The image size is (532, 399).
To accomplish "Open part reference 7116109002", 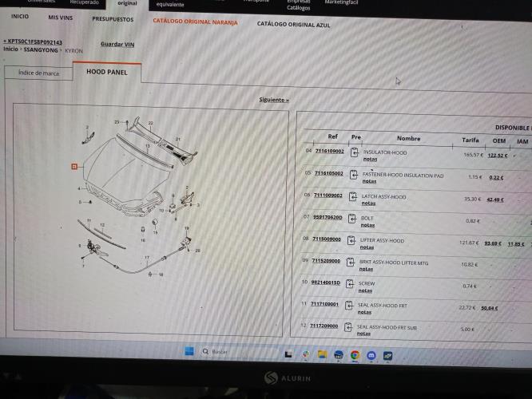I will 330,151.
